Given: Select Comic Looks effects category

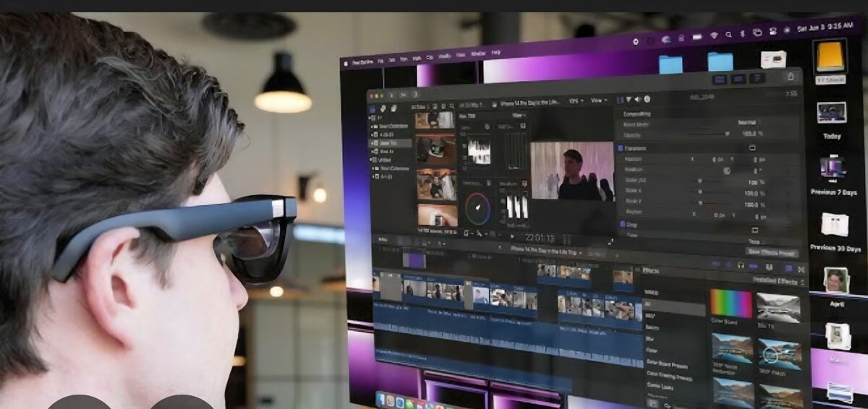Looking at the screenshot, I should click(x=660, y=387).
